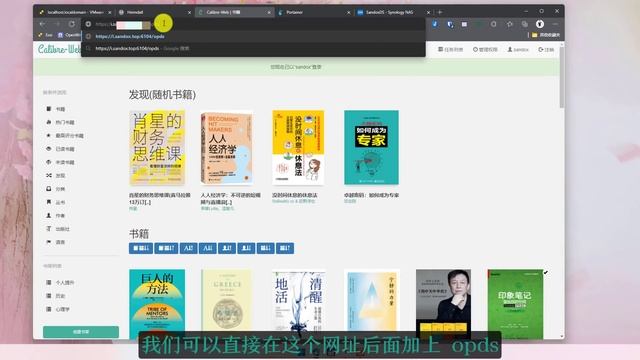Sort books by title A to Z
640x360 pixels.
[188, 248]
